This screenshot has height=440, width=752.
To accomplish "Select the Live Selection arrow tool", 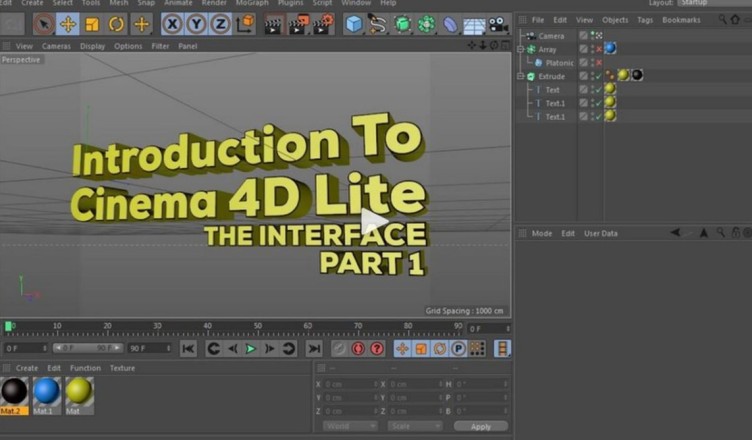I will [x=44, y=24].
